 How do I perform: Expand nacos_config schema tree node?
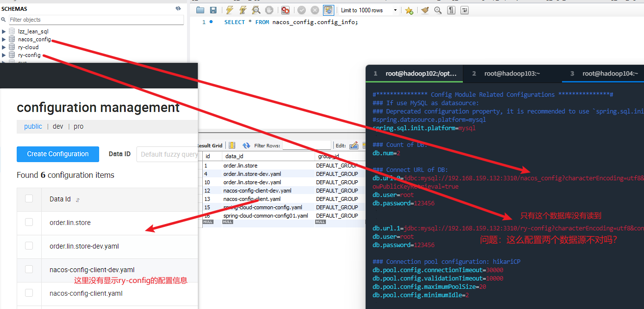click(x=4, y=39)
